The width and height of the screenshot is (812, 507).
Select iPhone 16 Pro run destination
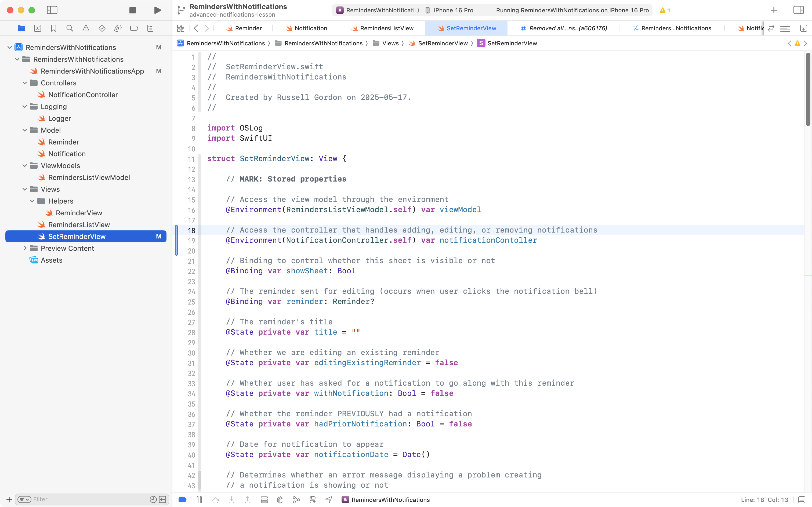(453, 10)
